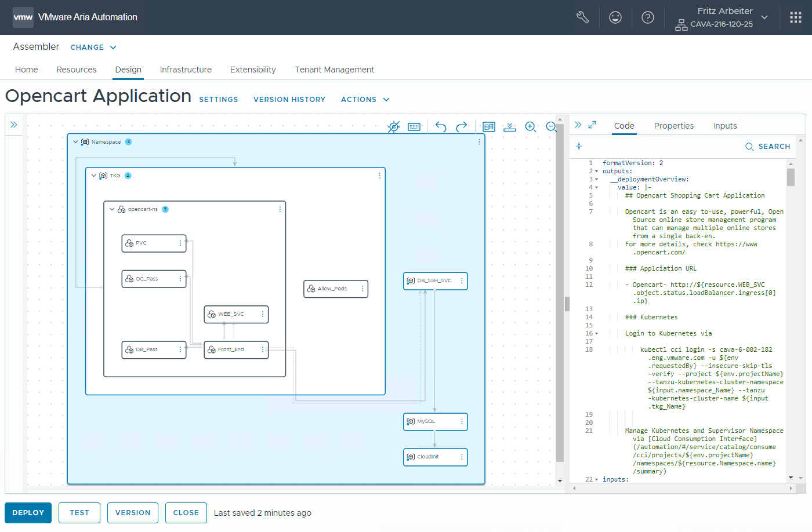Collapse the opencart-ns group node
The image size is (812, 532).
click(x=112, y=209)
